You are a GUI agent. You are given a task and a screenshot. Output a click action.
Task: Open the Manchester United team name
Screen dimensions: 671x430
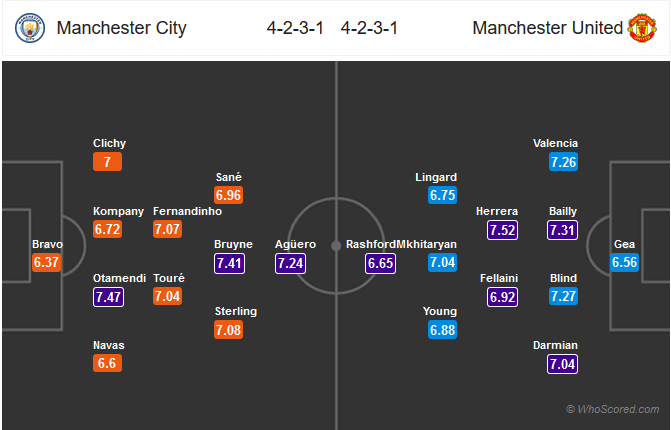point(547,28)
